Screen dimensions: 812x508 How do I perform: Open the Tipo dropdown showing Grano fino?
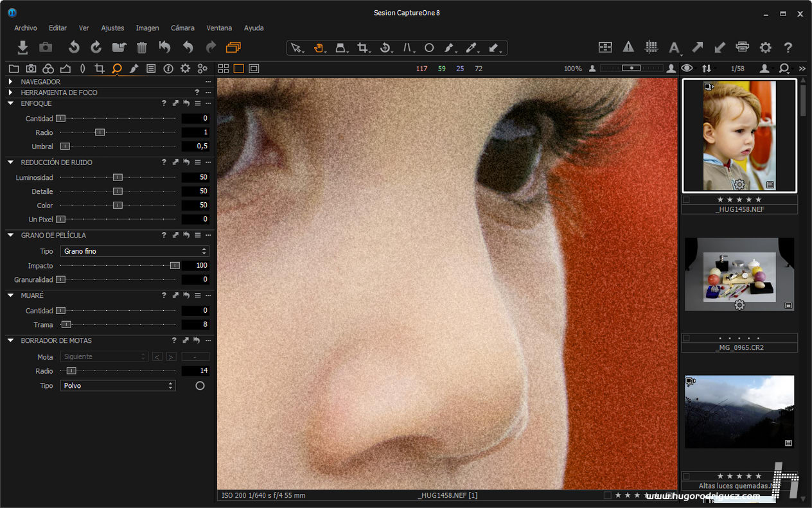(134, 251)
